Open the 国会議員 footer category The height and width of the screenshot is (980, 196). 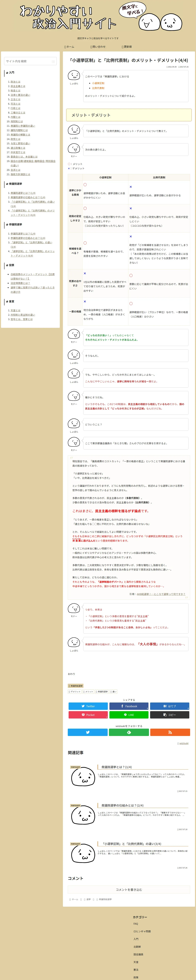(138, 954)
